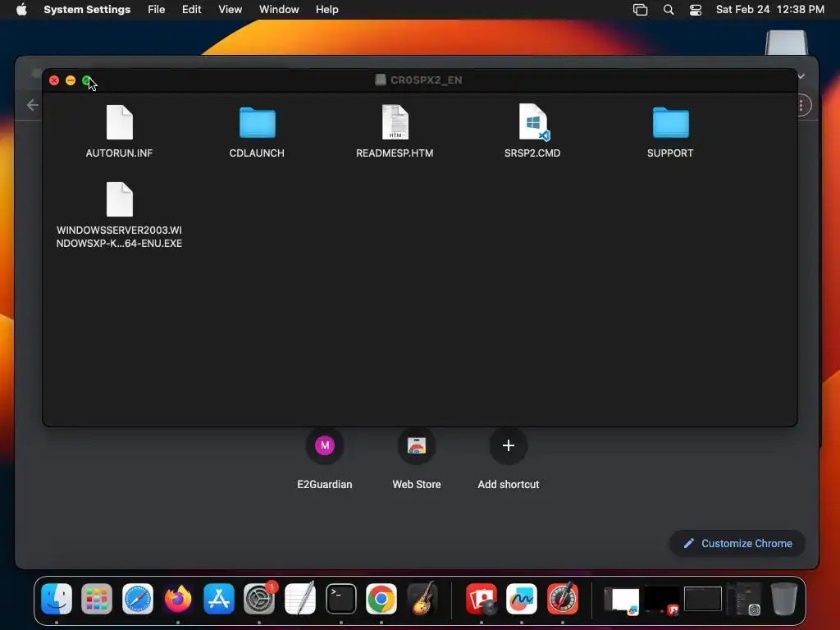Restore the minimized white window in Dock

pyautogui.click(x=622, y=600)
